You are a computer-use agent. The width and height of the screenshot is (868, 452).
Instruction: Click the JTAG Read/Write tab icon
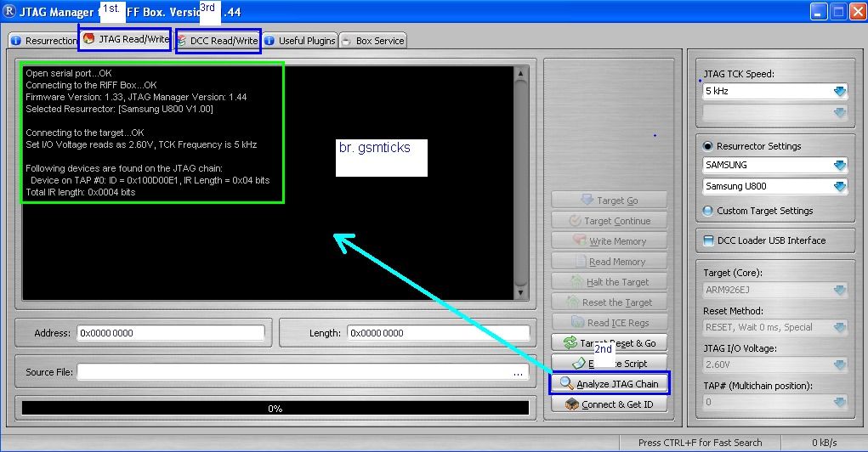[89, 39]
